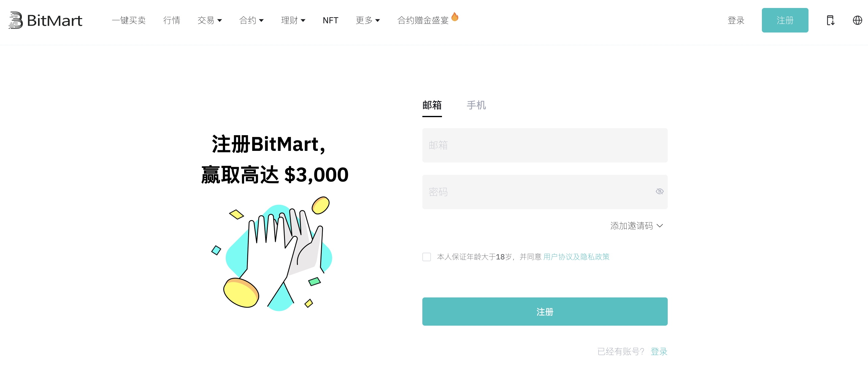Go to 一键买卖 in navigation
The image size is (868, 379).
coord(129,20)
